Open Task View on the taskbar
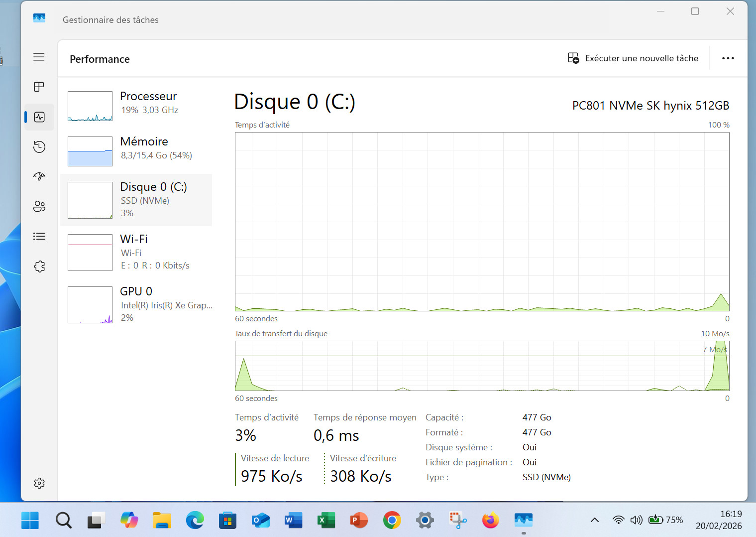Image resolution: width=756 pixels, height=537 pixels. [96, 521]
